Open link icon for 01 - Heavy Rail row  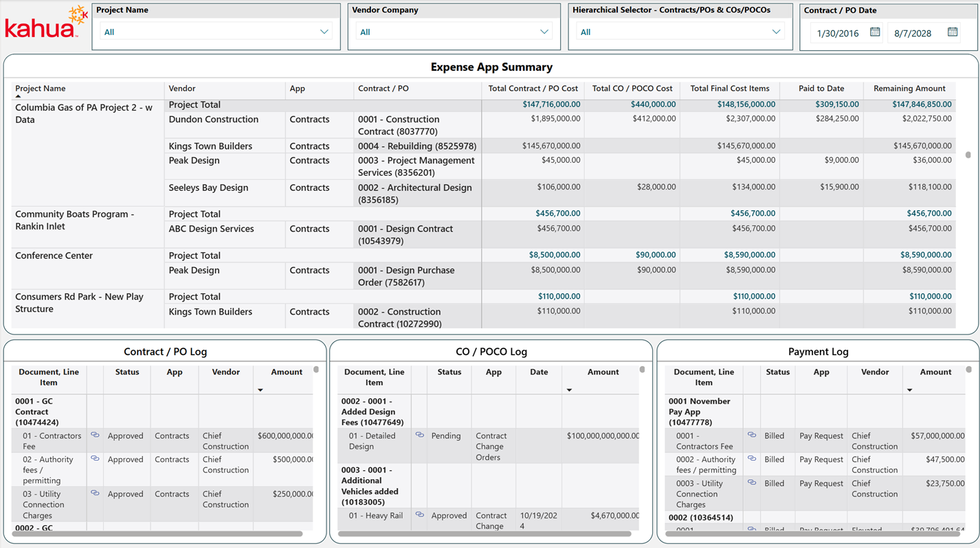(420, 515)
